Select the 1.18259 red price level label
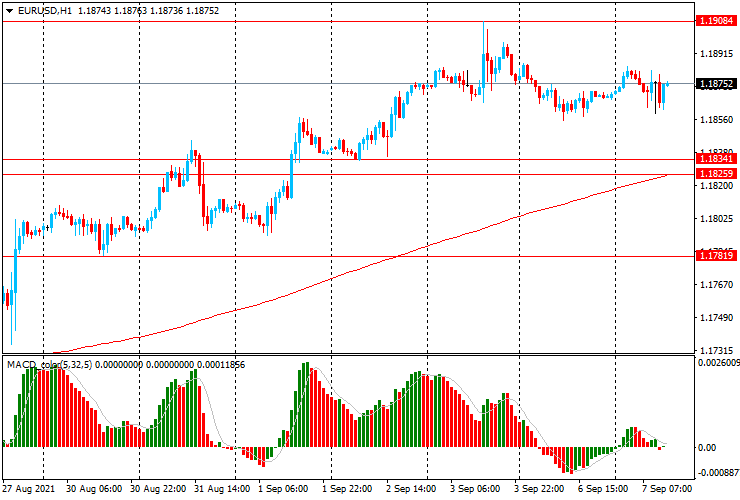Image resolution: width=740 pixels, height=500 pixels. click(716, 173)
